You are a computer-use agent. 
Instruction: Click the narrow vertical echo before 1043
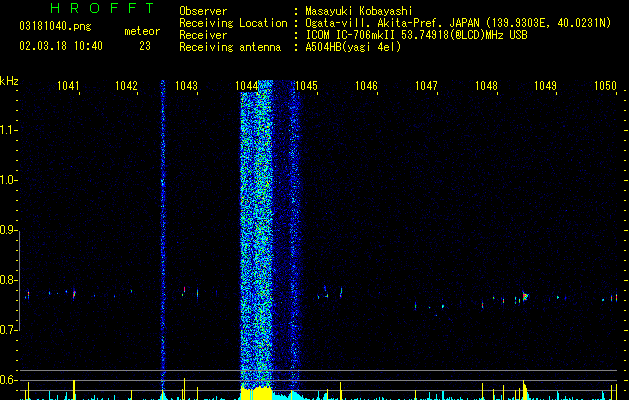pyautogui.click(x=163, y=237)
